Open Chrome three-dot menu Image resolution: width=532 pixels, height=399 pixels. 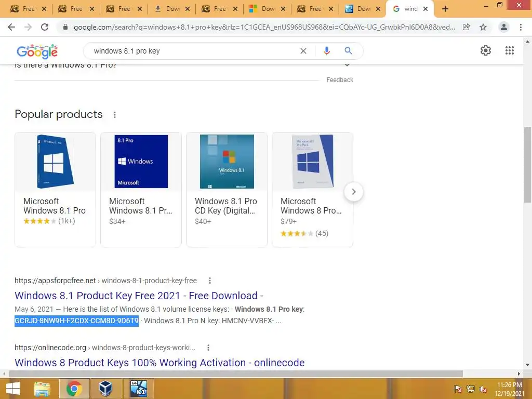(521, 27)
